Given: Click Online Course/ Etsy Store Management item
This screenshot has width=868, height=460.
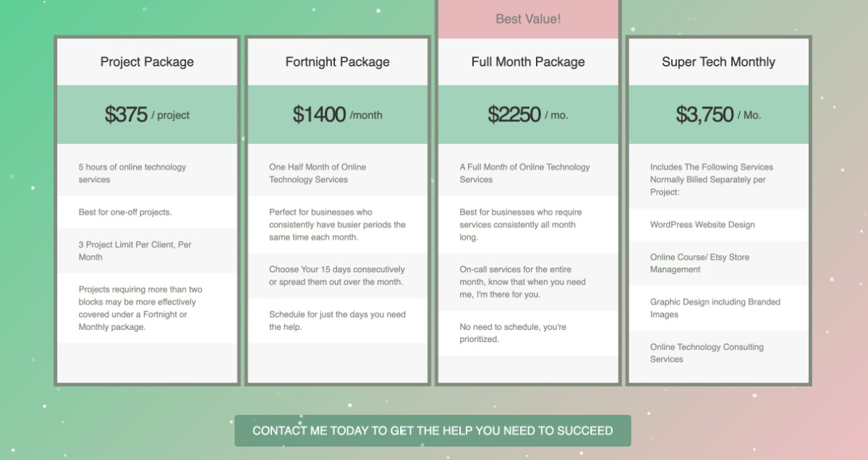Looking at the screenshot, I should [699, 263].
